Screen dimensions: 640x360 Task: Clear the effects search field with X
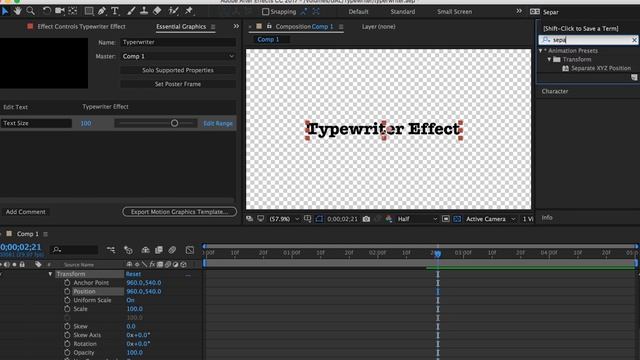[x=634, y=40]
